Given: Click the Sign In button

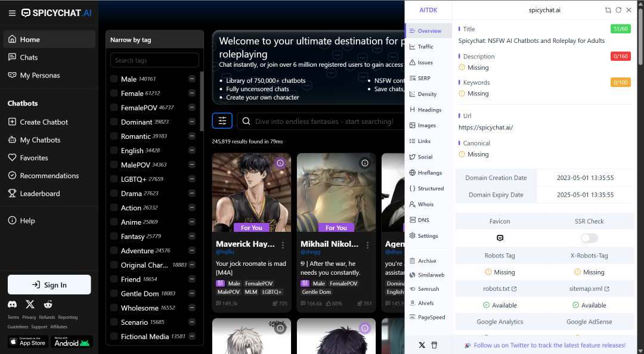Looking at the screenshot, I should coord(49,285).
